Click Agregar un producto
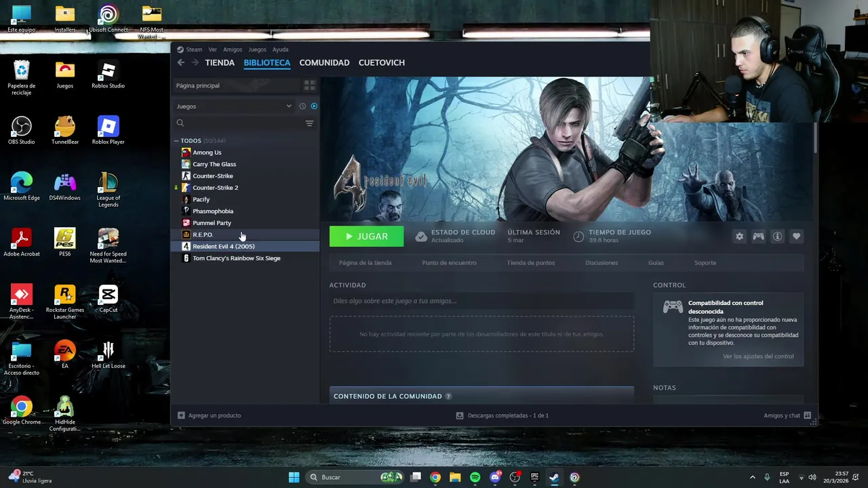The height and width of the screenshot is (488, 868). (214, 415)
